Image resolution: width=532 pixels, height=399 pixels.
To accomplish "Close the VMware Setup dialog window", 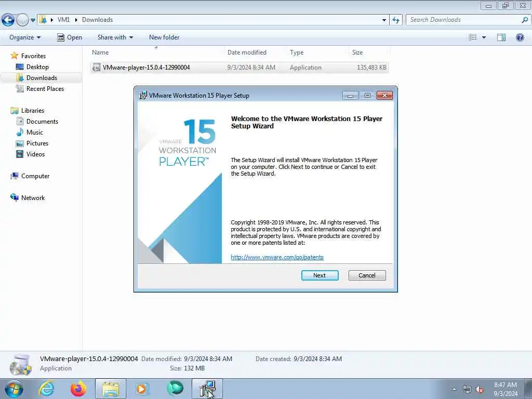I will point(384,96).
